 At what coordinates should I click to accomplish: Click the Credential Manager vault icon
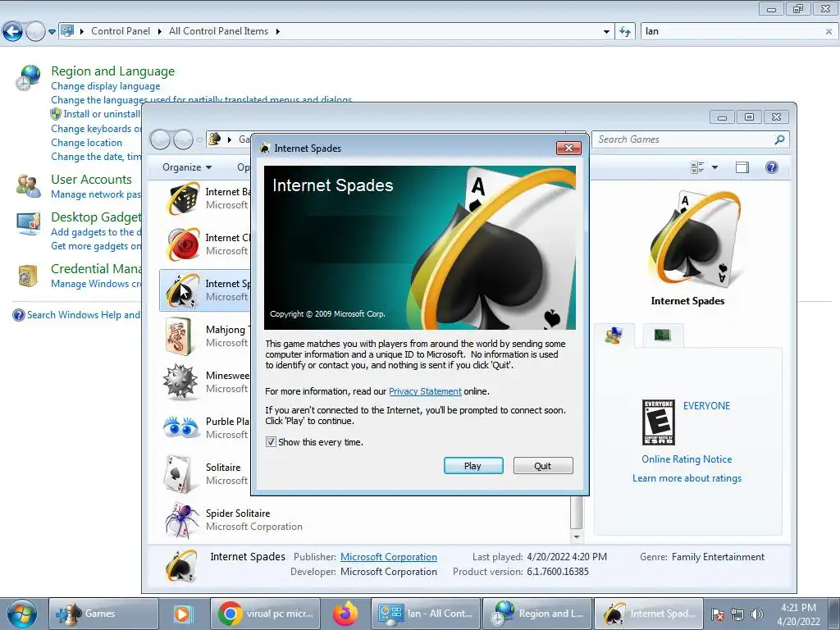(x=28, y=276)
